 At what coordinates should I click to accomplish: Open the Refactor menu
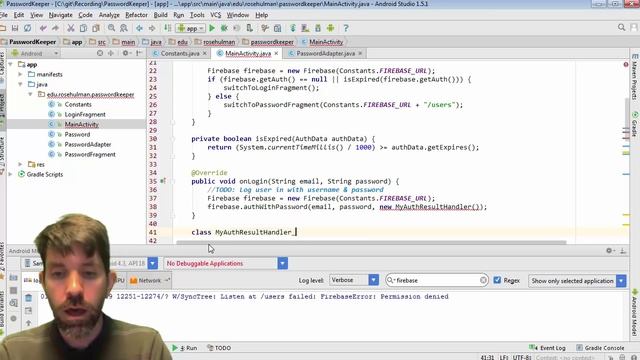tap(136, 15)
